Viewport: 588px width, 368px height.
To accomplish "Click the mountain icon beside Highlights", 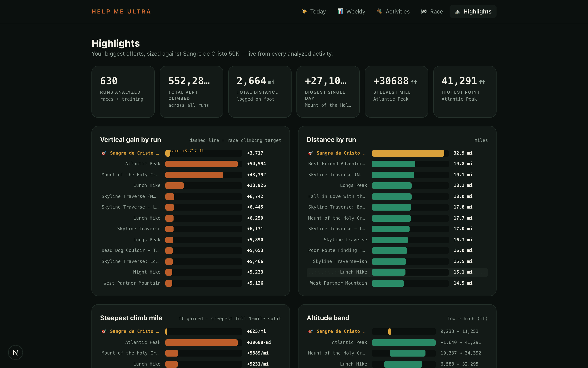I will point(457,11).
